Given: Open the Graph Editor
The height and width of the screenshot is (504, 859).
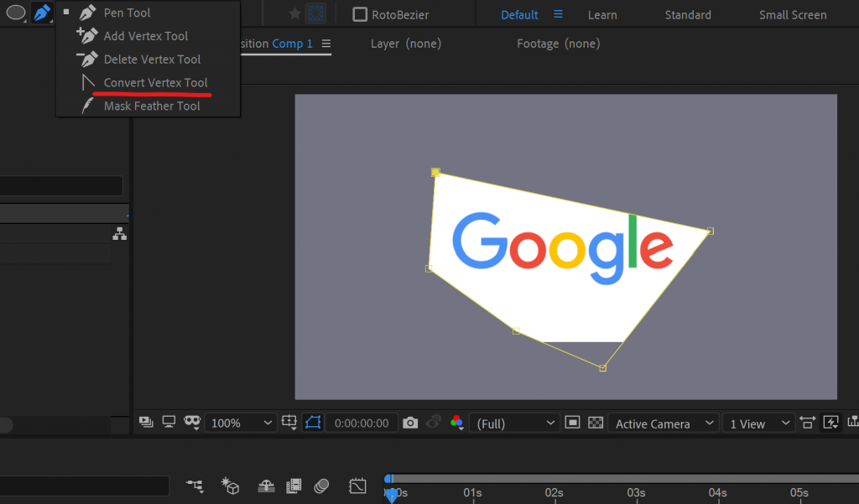Looking at the screenshot, I should pyautogui.click(x=357, y=486).
